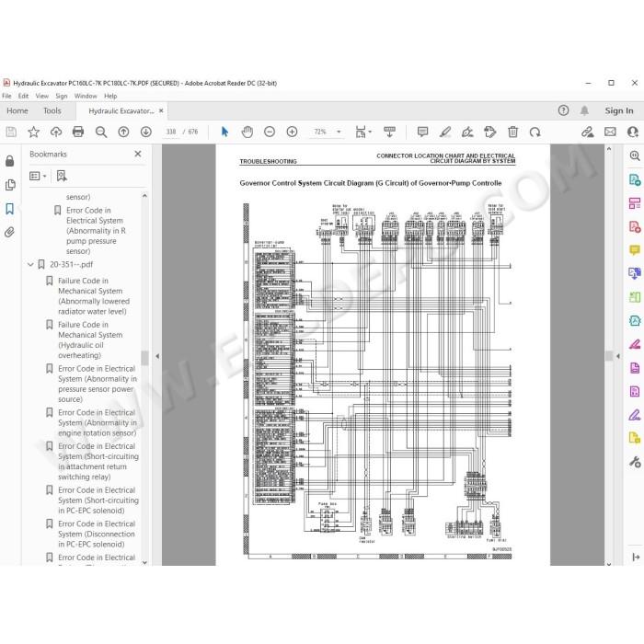Open bookmark Abnormality in engine rotation sensor
Screen dimensions: 644x644
click(x=98, y=422)
